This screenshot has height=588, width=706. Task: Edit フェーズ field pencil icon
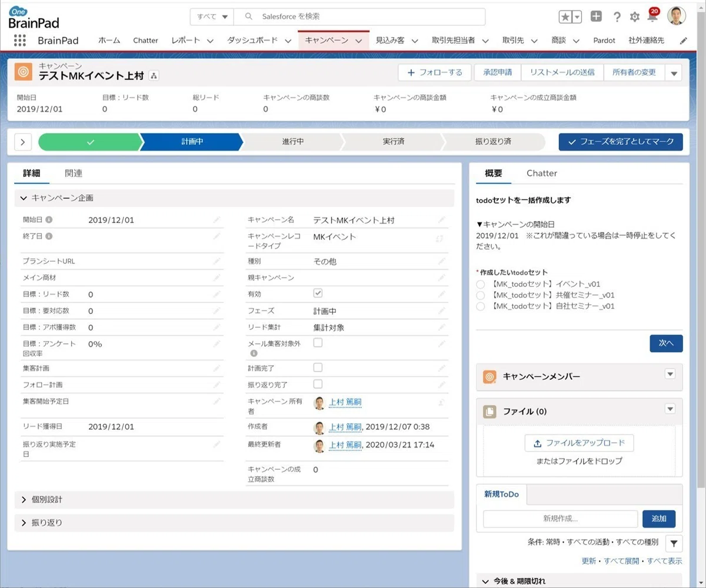(442, 310)
